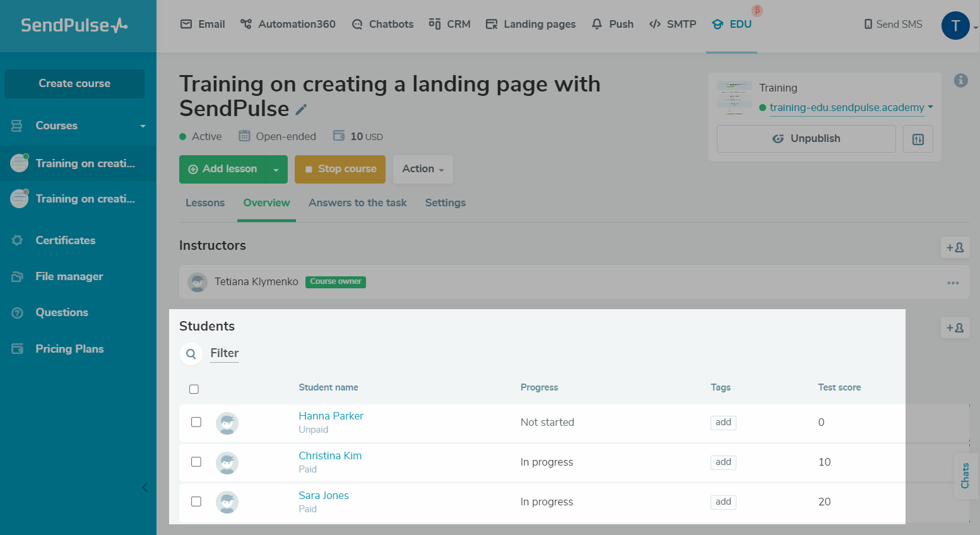Tick the checkbox for Hanna Parker
The image size is (980, 535).
point(196,422)
